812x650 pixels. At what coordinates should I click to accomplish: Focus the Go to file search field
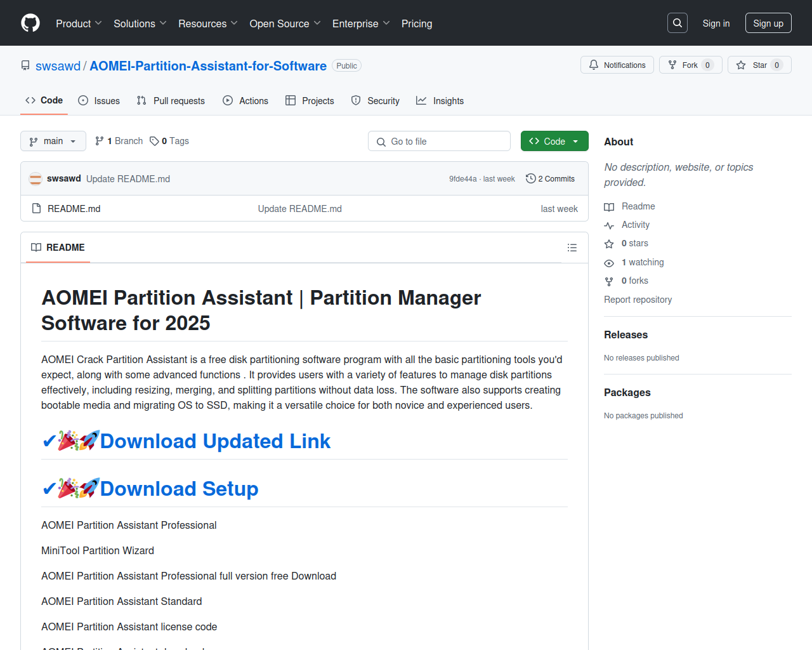[x=439, y=141]
